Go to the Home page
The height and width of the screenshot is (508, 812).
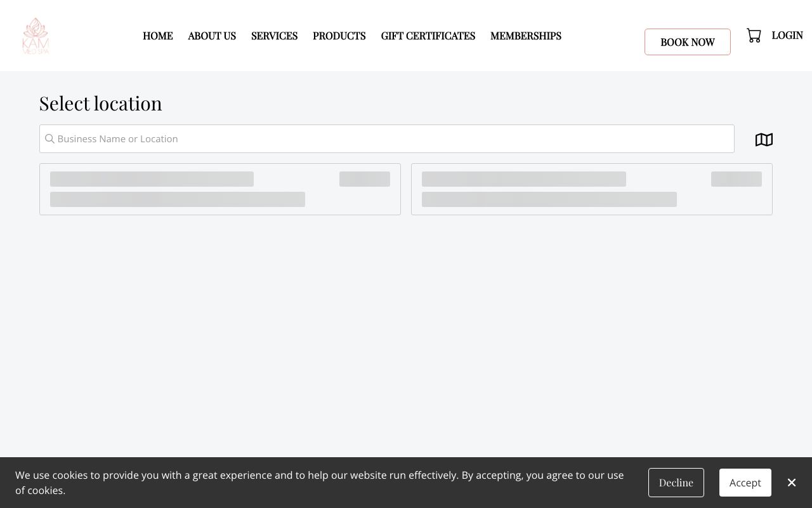(157, 36)
